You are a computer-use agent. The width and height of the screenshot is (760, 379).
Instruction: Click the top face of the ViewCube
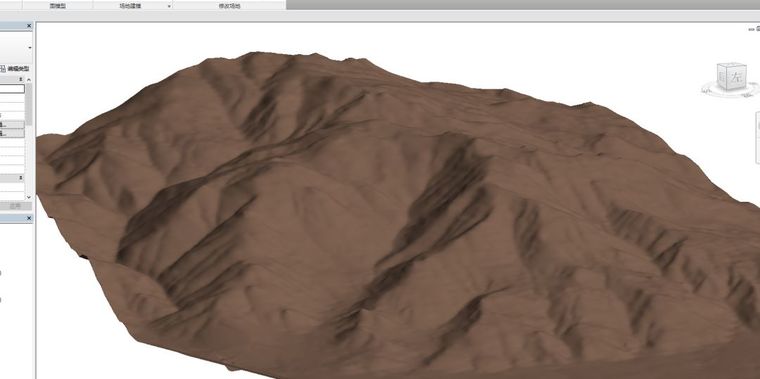(x=732, y=65)
